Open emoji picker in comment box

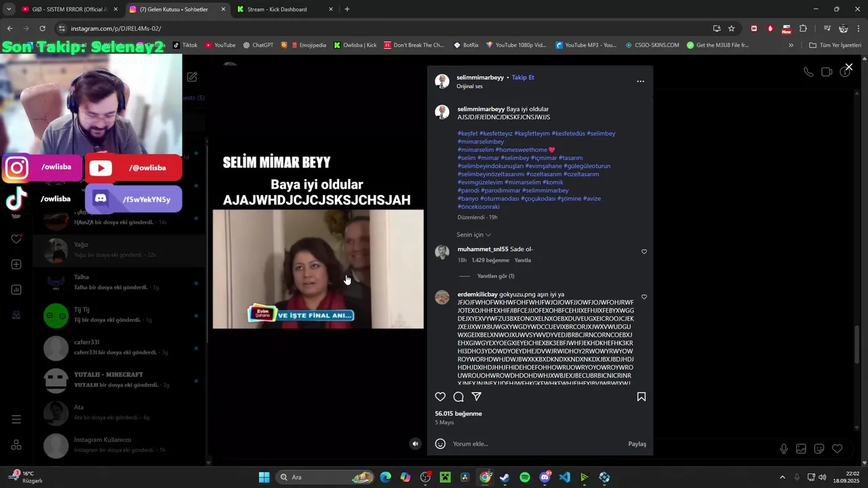(x=440, y=444)
